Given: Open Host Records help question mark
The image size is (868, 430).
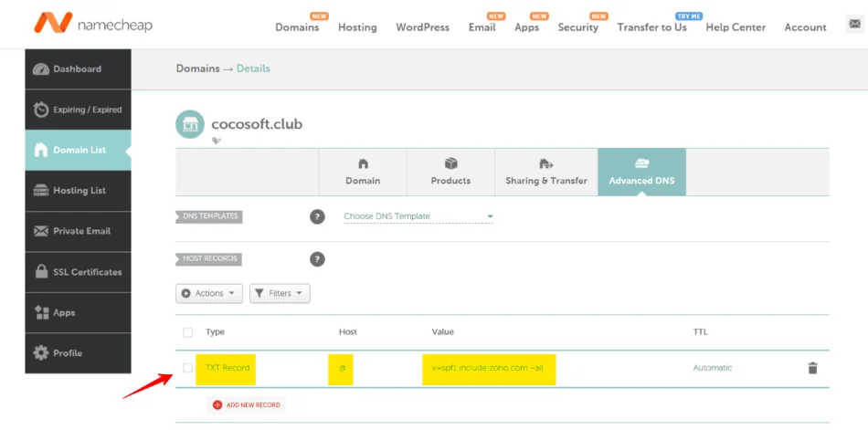Looking at the screenshot, I should pos(317,259).
